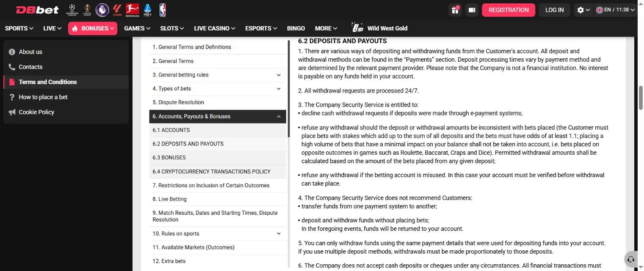Open the headset live support chat
The width and height of the screenshot is (644, 271).
[x=631, y=259]
